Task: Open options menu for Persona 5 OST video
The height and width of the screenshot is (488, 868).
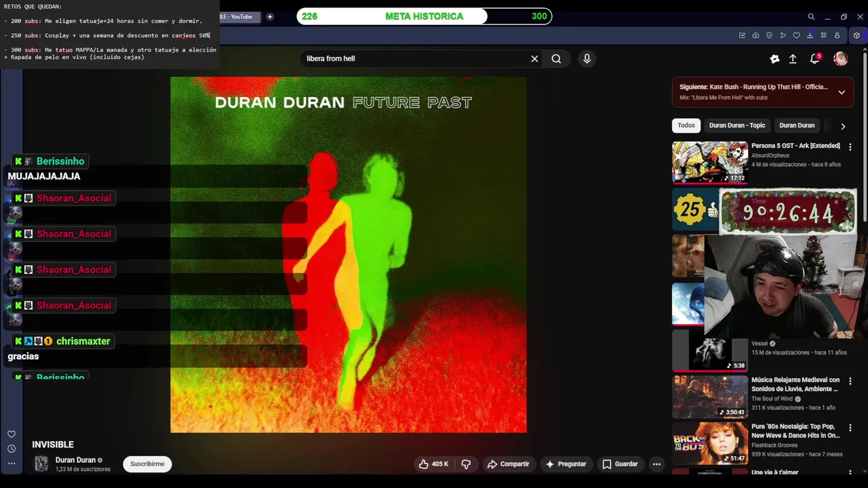Action: tap(850, 146)
